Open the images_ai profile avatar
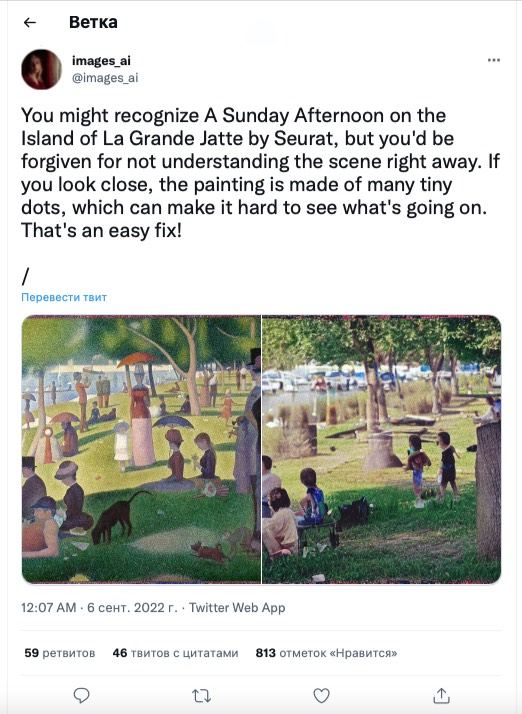 pos(41,69)
